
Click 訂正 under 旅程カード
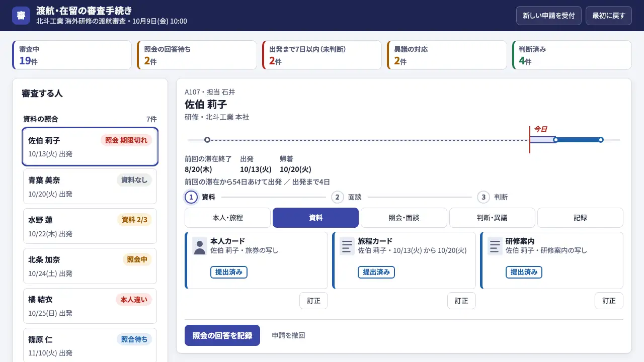tap(461, 301)
